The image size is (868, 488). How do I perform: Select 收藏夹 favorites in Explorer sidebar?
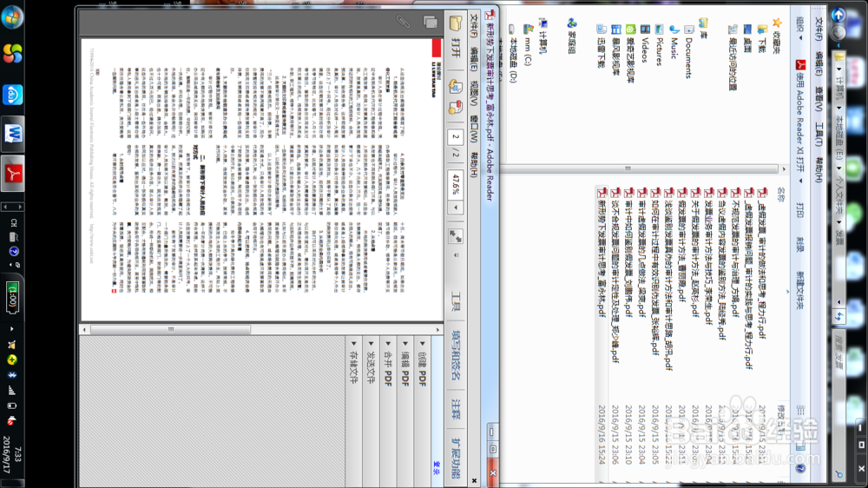pyautogui.click(x=777, y=36)
